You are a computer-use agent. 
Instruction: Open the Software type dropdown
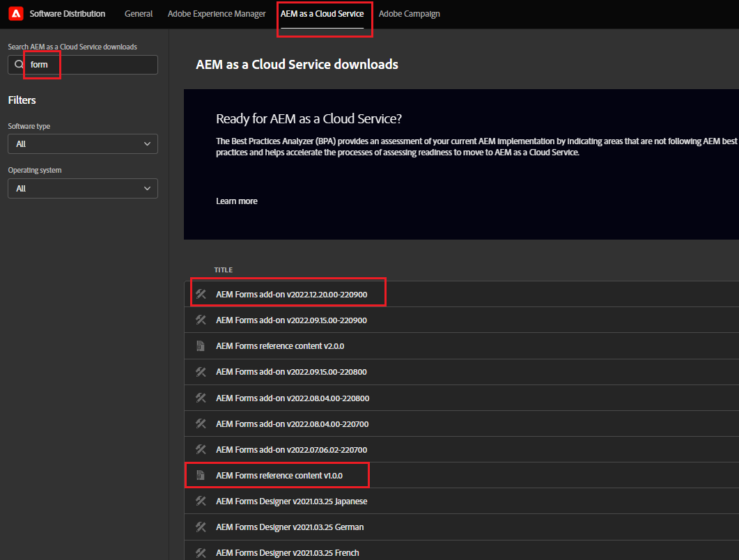coord(82,143)
